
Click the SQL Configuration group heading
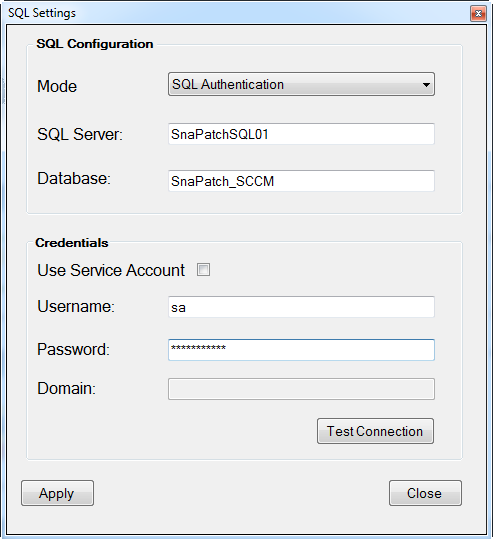[95, 44]
